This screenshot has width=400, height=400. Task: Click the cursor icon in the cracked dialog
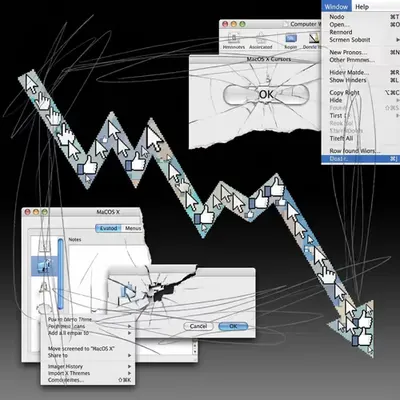[129, 292]
